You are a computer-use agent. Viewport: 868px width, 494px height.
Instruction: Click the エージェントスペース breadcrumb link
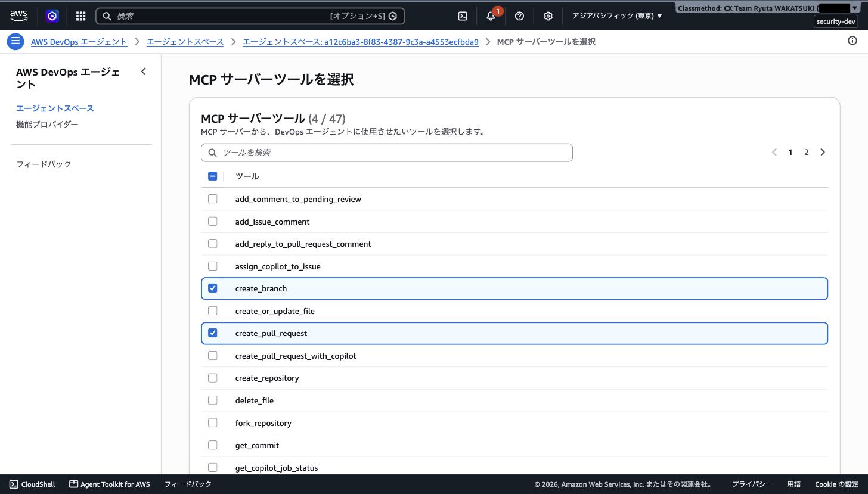click(x=185, y=42)
